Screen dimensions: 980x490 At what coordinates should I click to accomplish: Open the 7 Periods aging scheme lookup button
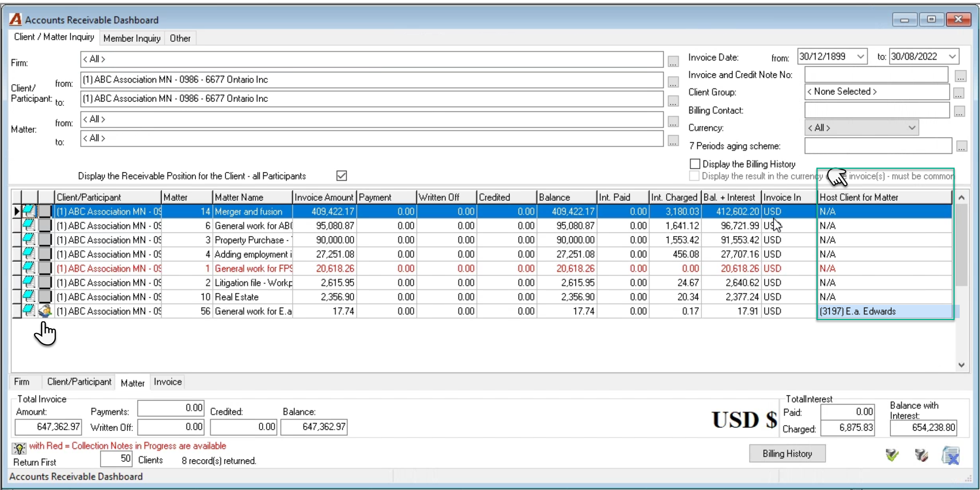click(962, 147)
